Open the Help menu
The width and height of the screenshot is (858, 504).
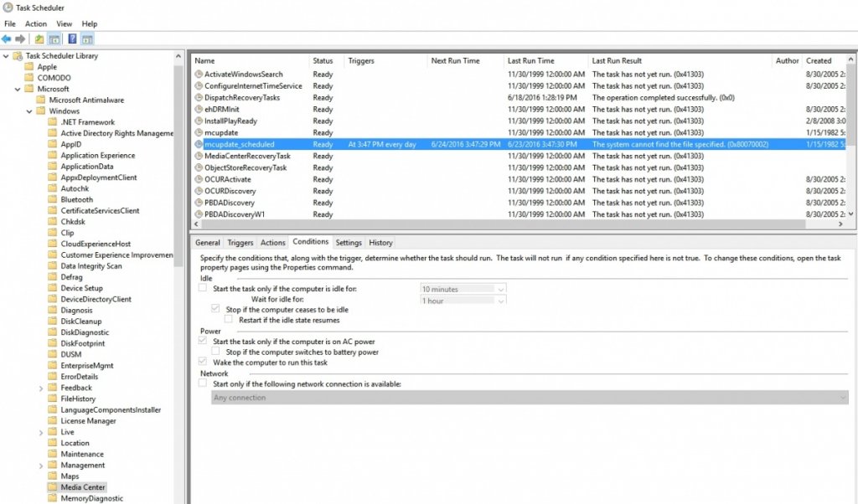pyautogui.click(x=89, y=23)
